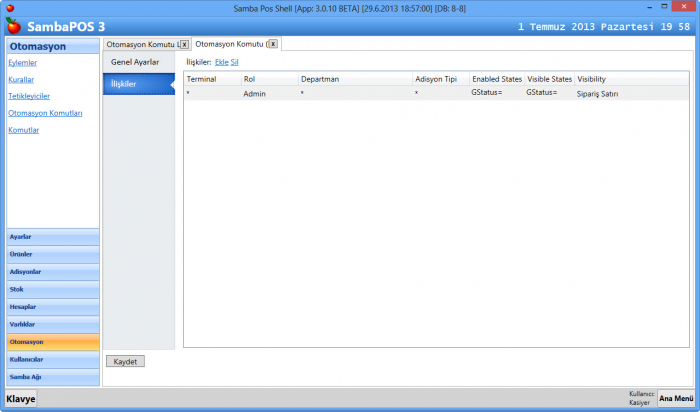
Task: Open Otomasyon Komutları link
Action: (x=45, y=113)
